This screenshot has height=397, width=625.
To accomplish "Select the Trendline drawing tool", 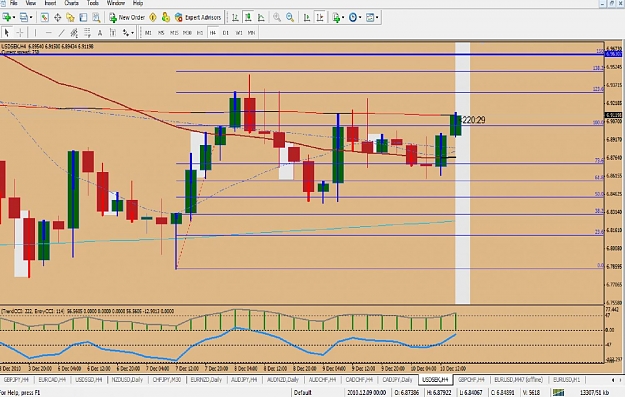I will click(x=61, y=32).
